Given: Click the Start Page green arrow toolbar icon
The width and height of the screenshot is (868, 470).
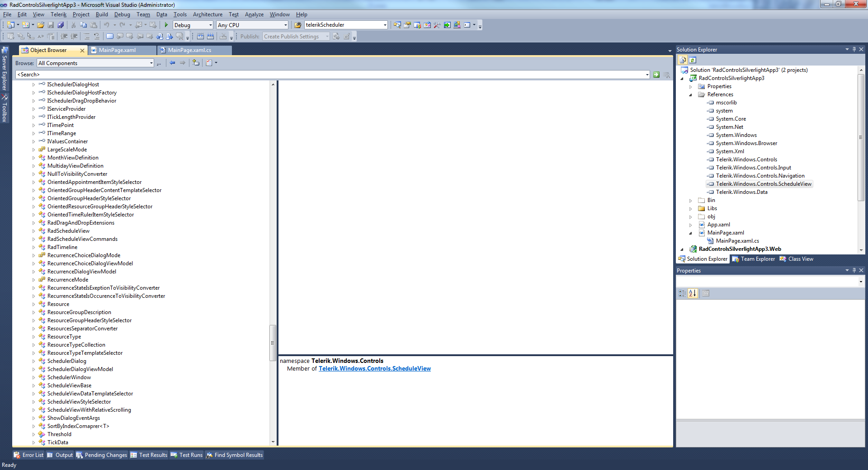Looking at the screenshot, I should tap(447, 25).
